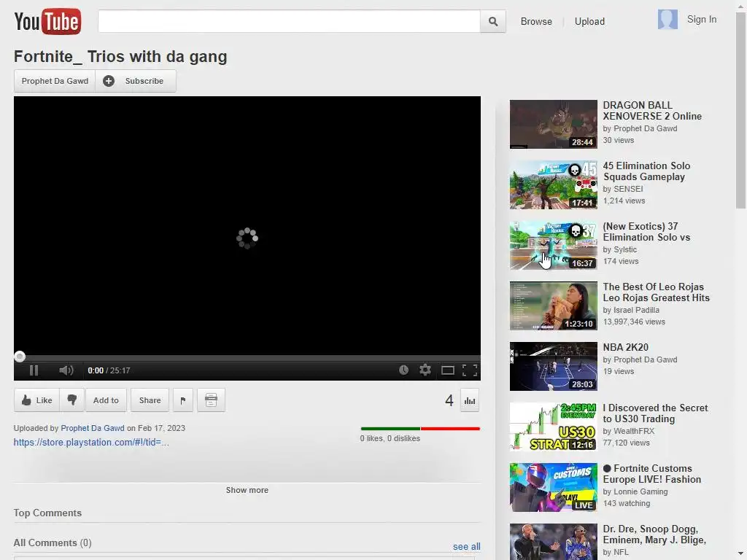Viewport: 747px width, 560px height.
Task: Open the Leo Rojas video thumbnail
Action: pos(553,306)
